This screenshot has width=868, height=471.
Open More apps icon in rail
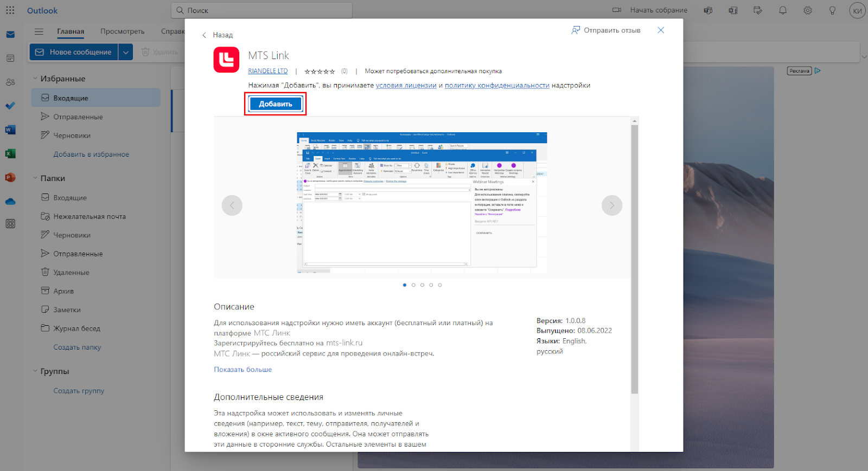coord(10,223)
